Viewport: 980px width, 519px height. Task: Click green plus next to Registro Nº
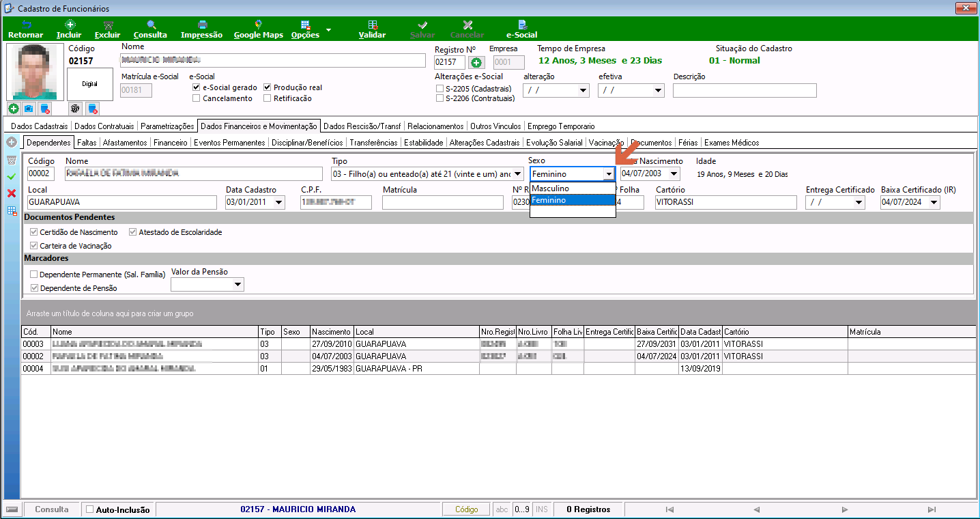(x=476, y=63)
